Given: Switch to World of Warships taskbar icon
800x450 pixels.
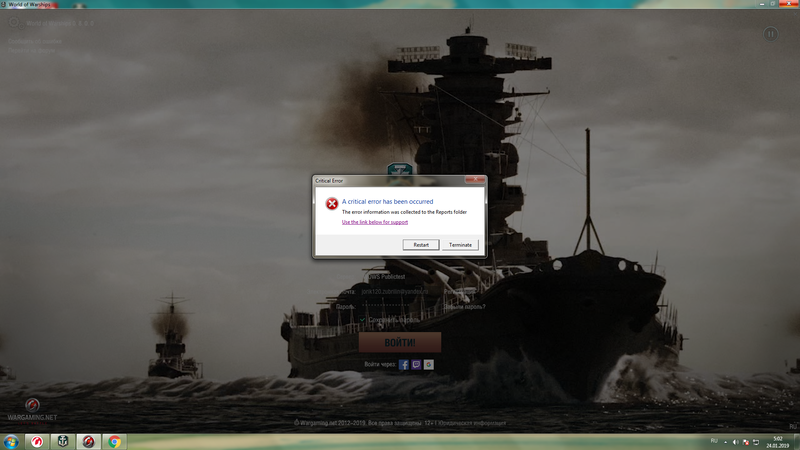Looking at the screenshot, I should pos(63,441).
